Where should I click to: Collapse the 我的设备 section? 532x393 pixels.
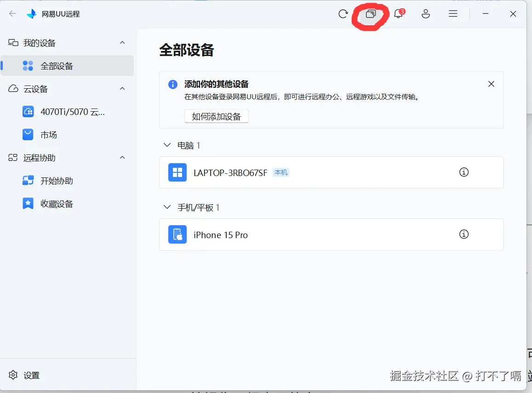[x=122, y=43]
